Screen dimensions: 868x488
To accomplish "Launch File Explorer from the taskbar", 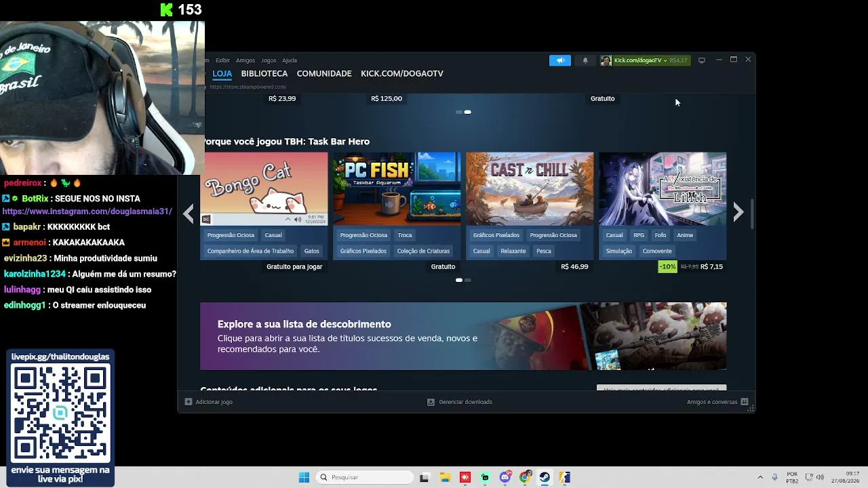I will click(445, 477).
